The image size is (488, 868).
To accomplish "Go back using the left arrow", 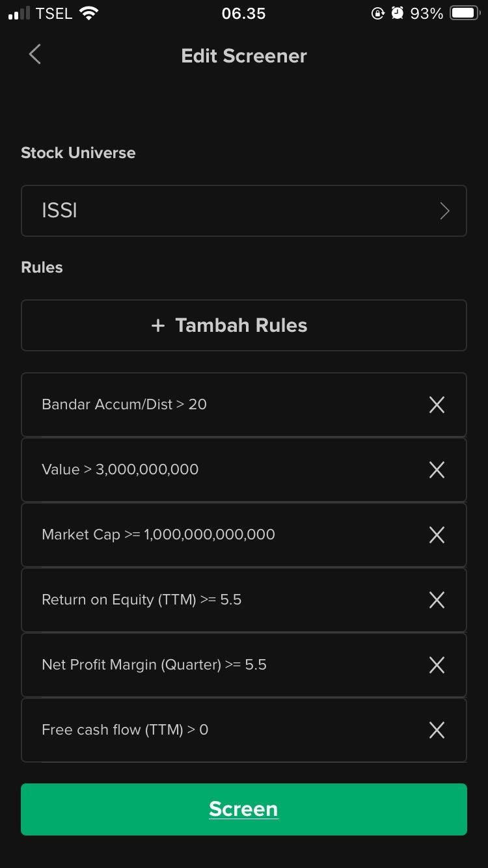I will tap(35, 55).
